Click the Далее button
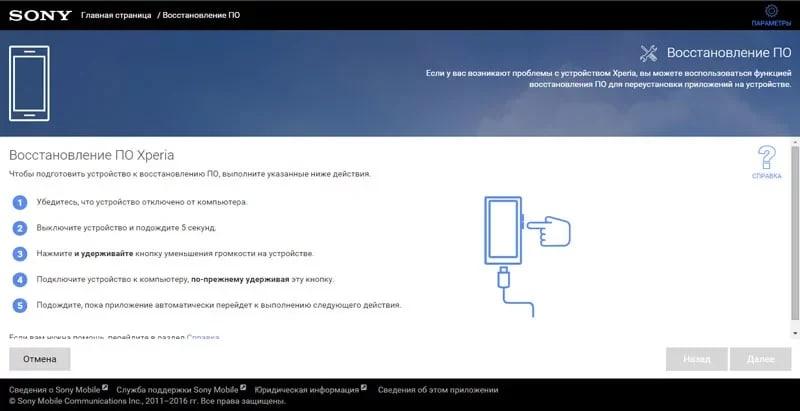This screenshot has height=411, width=800. [x=760, y=359]
